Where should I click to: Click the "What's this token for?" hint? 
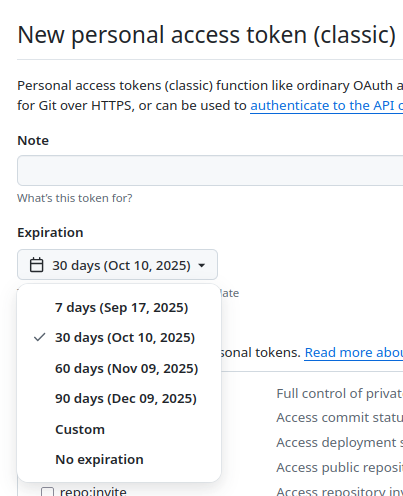pos(75,198)
